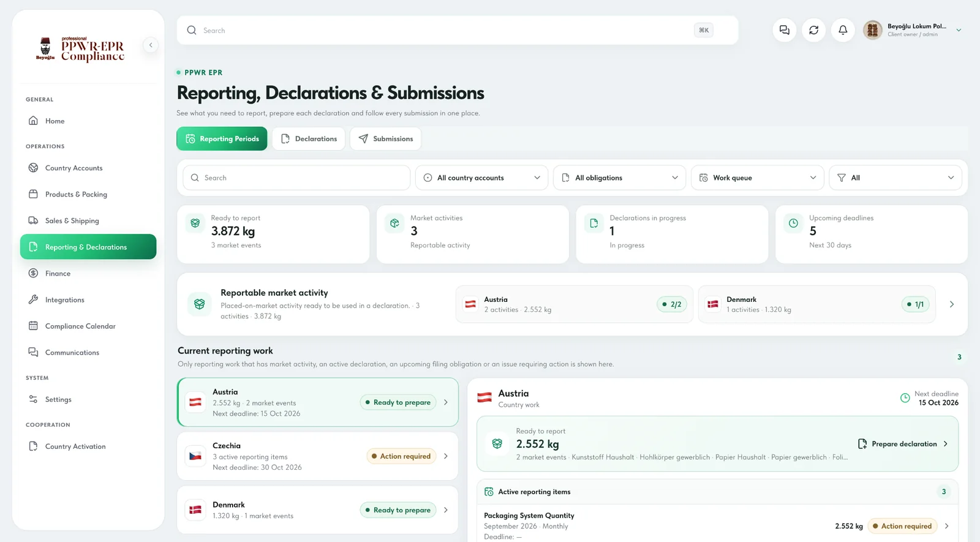This screenshot has width=980, height=542.
Task: Expand the account menu chevron
Action: point(959,30)
